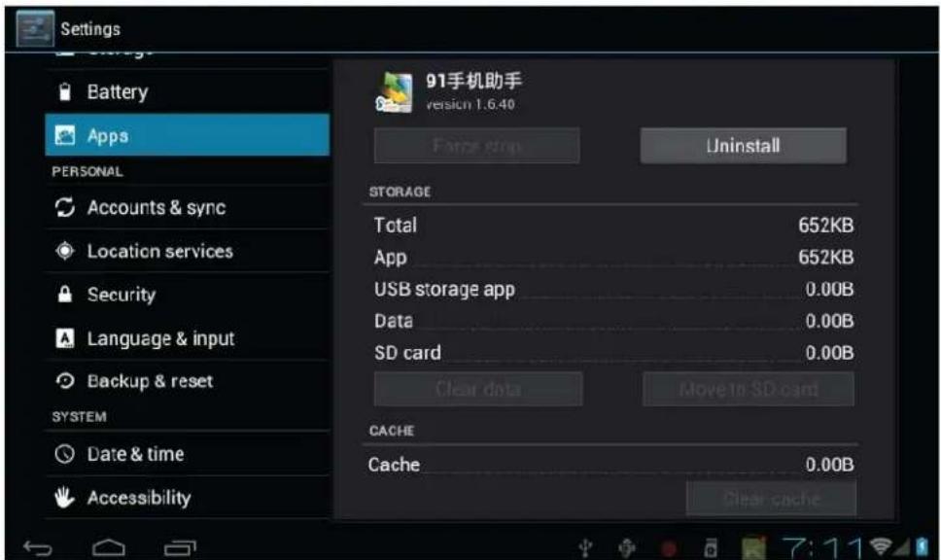Open Language & input settings
The image size is (941, 560).
[x=188, y=338]
